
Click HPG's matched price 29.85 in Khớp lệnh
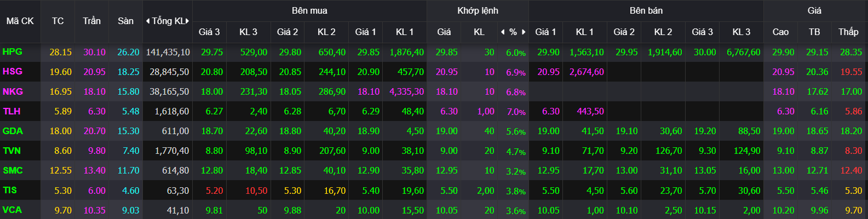446,53
